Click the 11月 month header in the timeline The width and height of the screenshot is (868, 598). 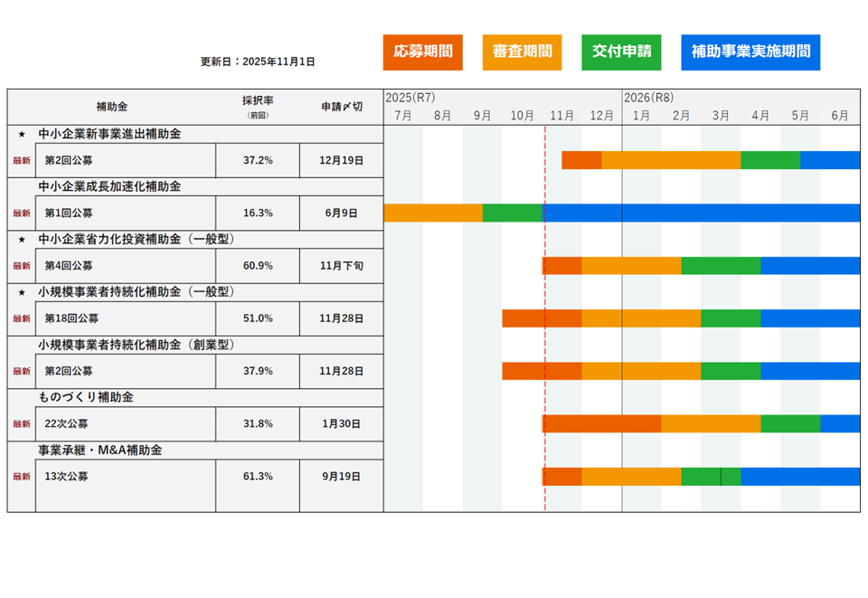(561, 116)
